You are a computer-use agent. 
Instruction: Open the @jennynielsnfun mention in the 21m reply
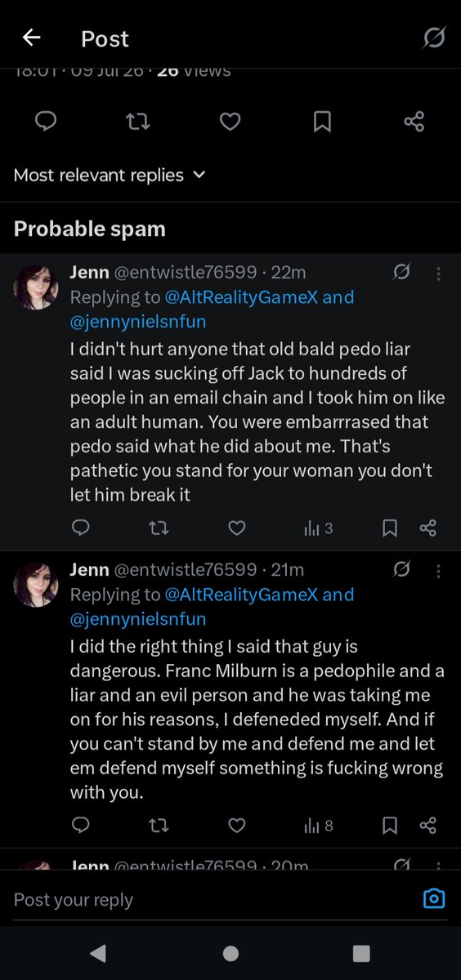coord(138,619)
